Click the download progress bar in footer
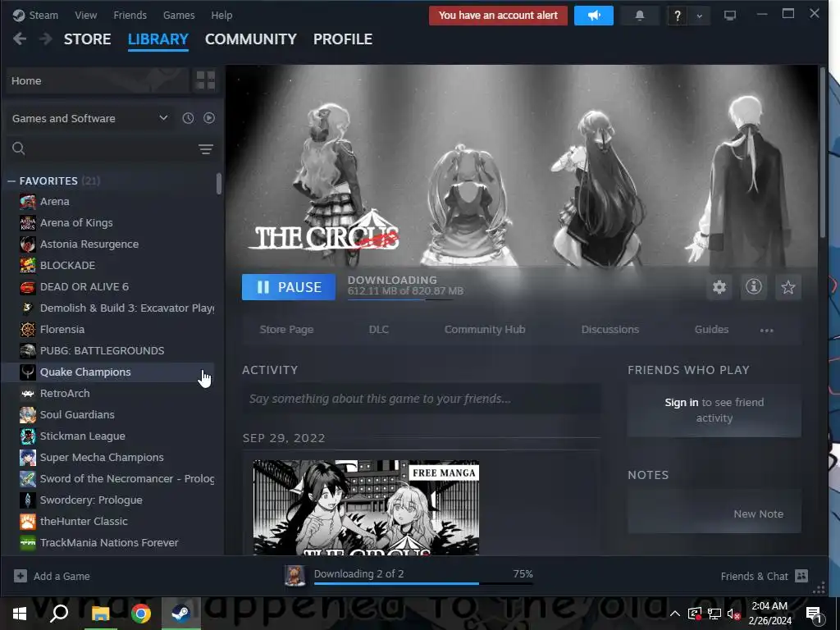The image size is (840, 630). (x=423, y=583)
